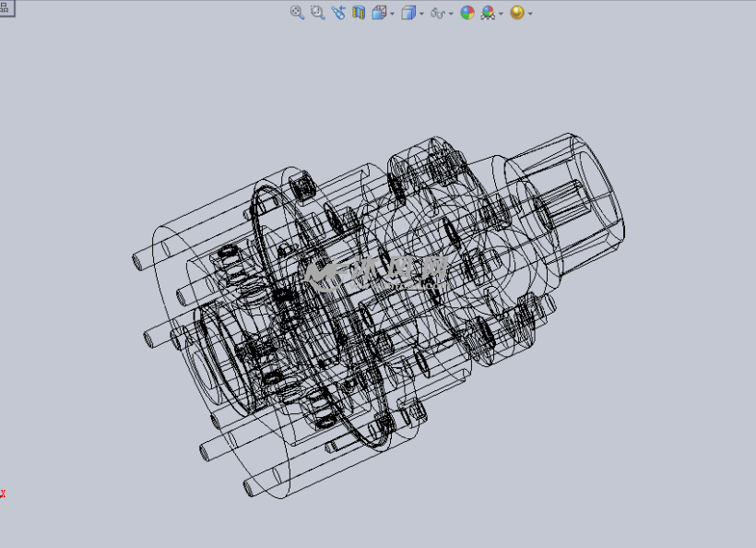Expand the Hide/Show Items dropdown arrow
This screenshot has height=548, width=756.
pyautogui.click(x=452, y=13)
